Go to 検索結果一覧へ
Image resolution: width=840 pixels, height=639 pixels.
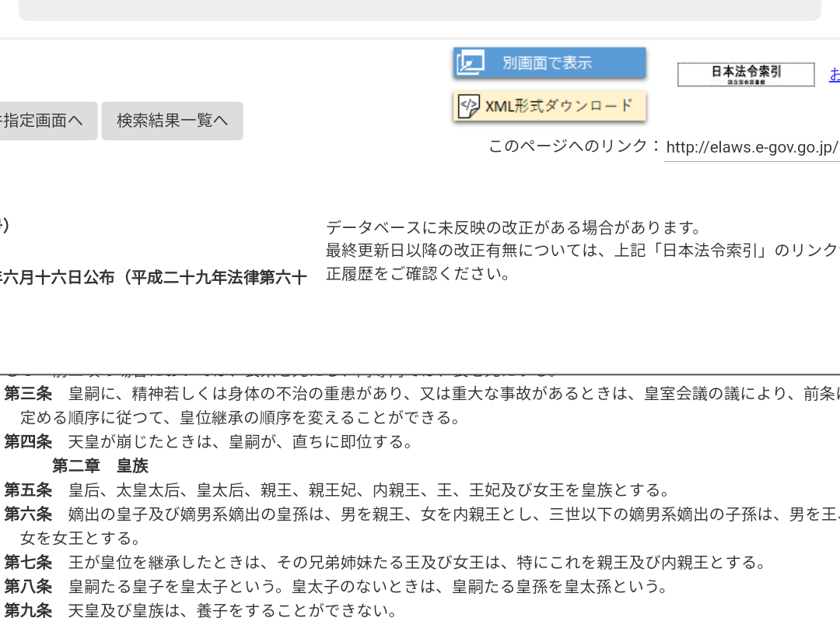(173, 121)
